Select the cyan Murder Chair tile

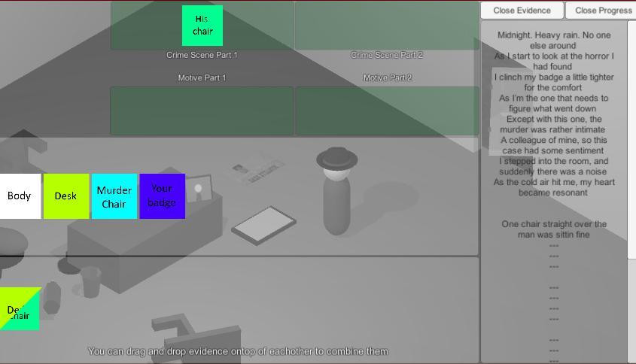114,196
